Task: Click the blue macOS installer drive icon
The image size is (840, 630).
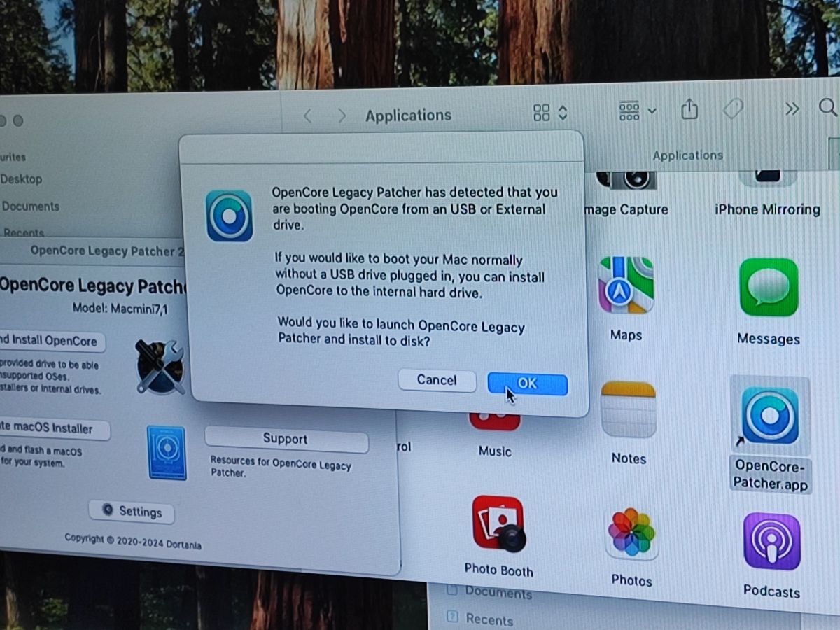Action: tap(167, 453)
